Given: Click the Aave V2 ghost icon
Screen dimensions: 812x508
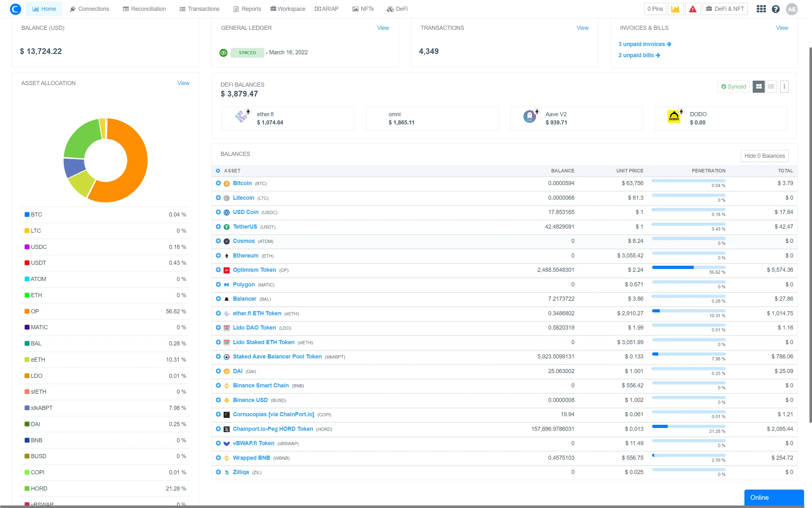Looking at the screenshot, I should click(530, 117).
